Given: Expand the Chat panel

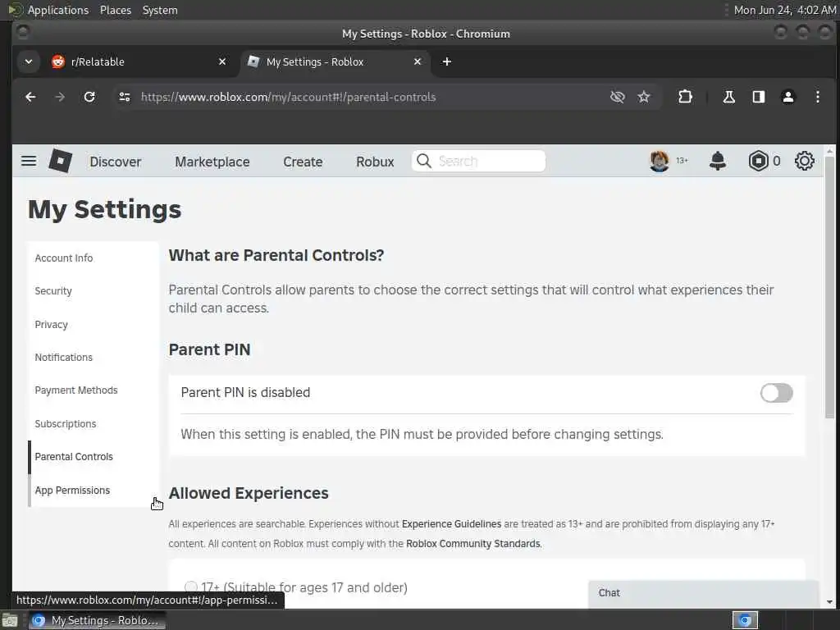Looking at the screenshot, I should pos(703,593).
